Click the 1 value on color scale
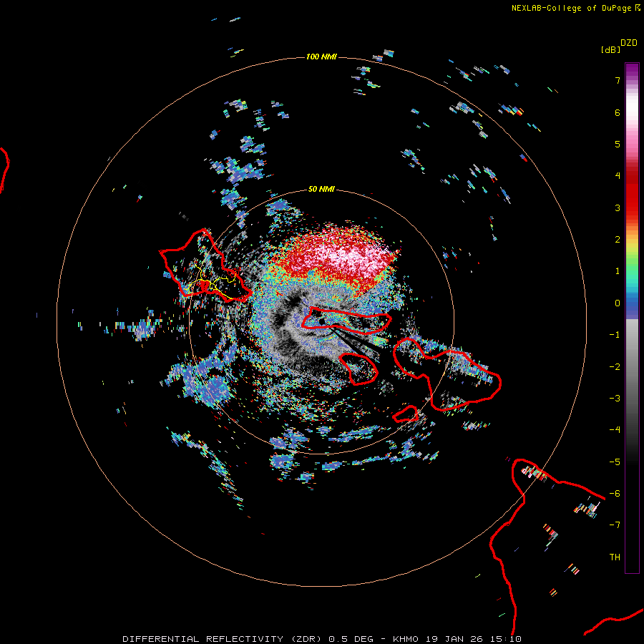The image size is (644, 644). pyautogui.click(x=618, y=271)
